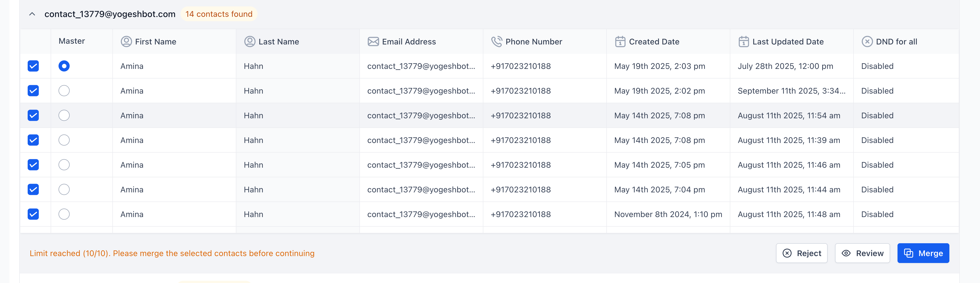The image size is (980, 283).
Task: Click the Phone Number column header label
Action: (x=533, y=41)
